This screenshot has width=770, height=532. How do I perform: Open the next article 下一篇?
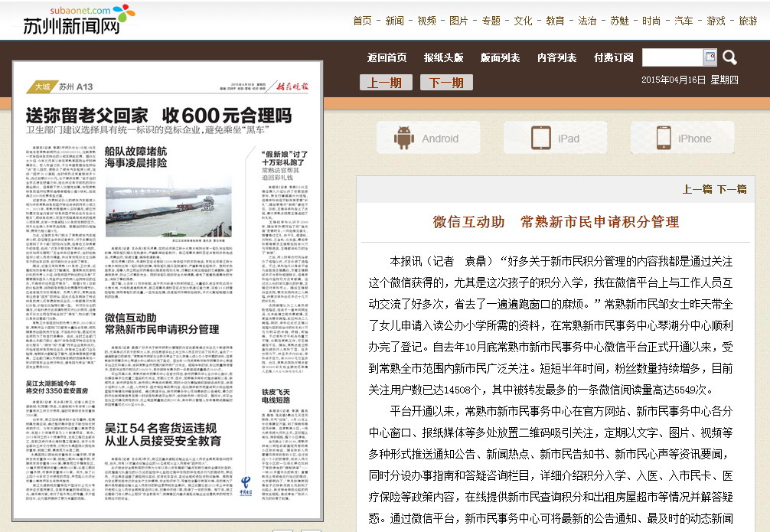(732, 189)
